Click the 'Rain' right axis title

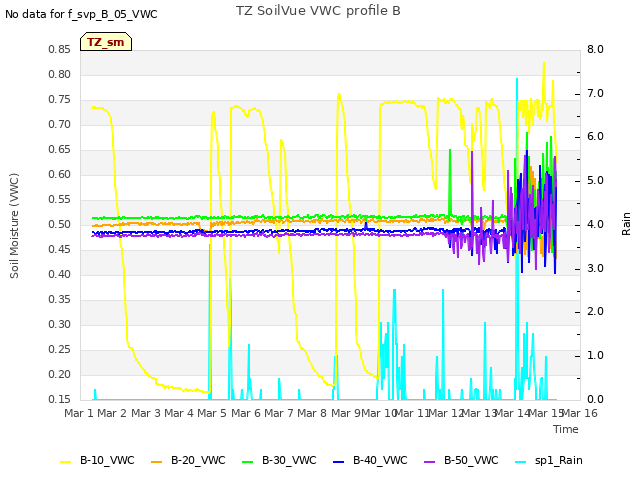click(x=626, y=224)
